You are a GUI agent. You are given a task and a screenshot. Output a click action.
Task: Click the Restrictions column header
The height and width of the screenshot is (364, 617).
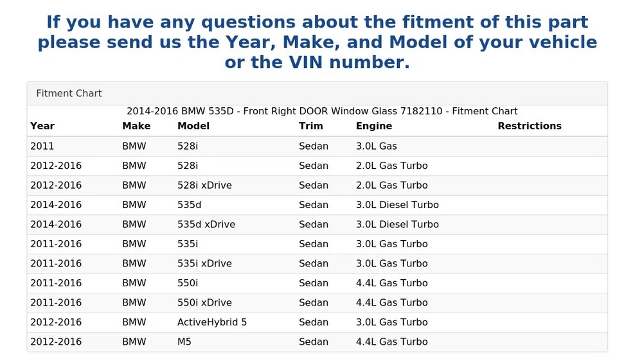(530, 126)
